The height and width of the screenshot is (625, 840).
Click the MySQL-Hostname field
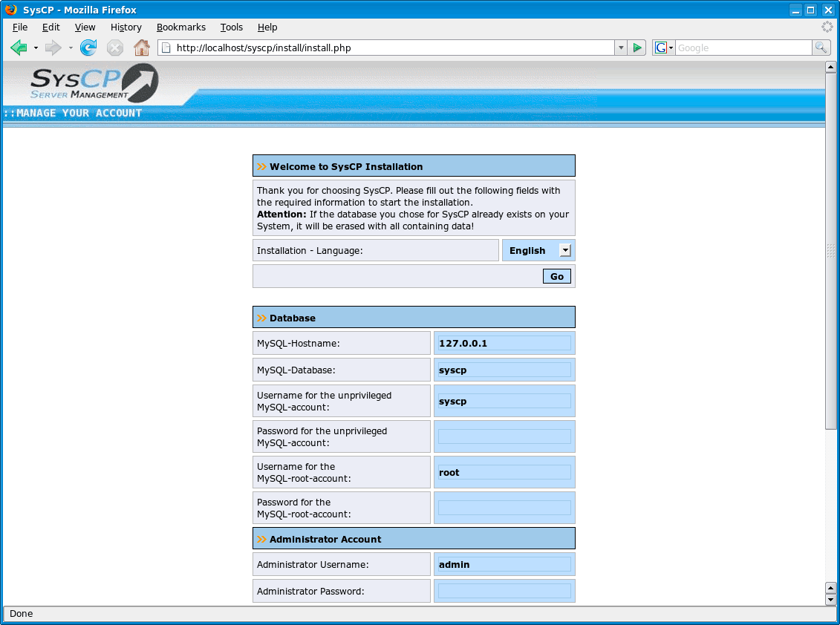[x=504, y=343]
